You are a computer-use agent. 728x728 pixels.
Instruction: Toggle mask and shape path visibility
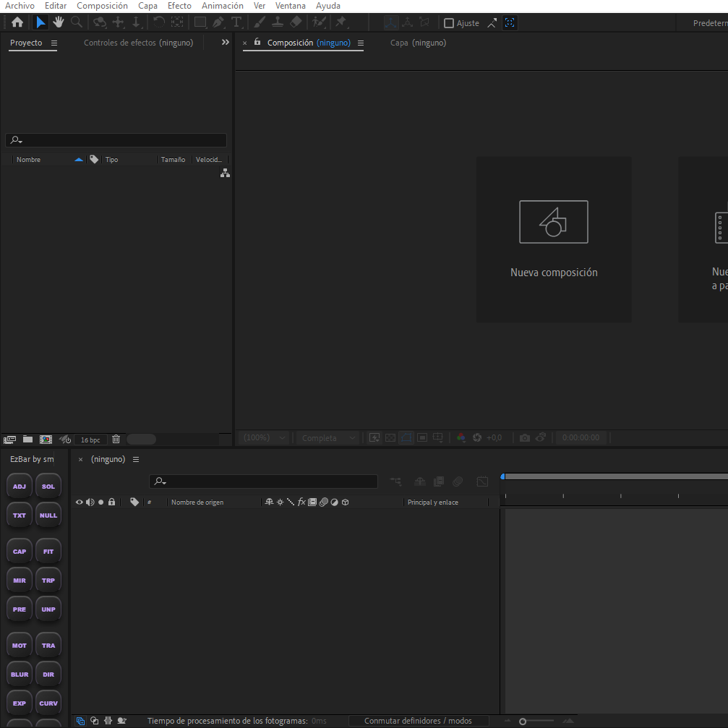406,437
